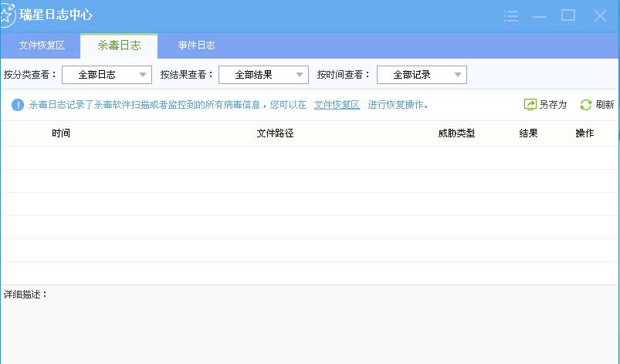Viewport: 620px width, 364px height.
Task: Click the 结果 column header
Action: [x=528, y=133]
